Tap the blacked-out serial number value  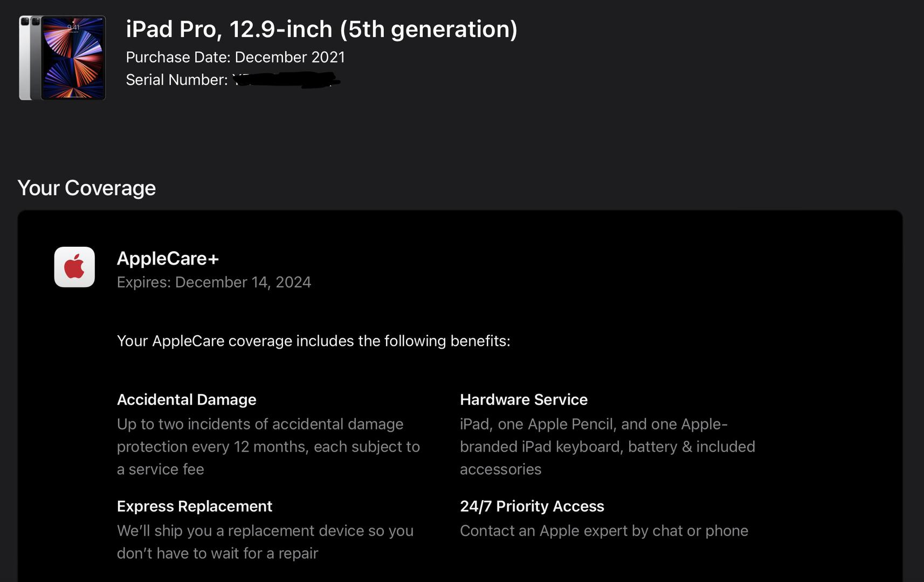click(286, 80)
